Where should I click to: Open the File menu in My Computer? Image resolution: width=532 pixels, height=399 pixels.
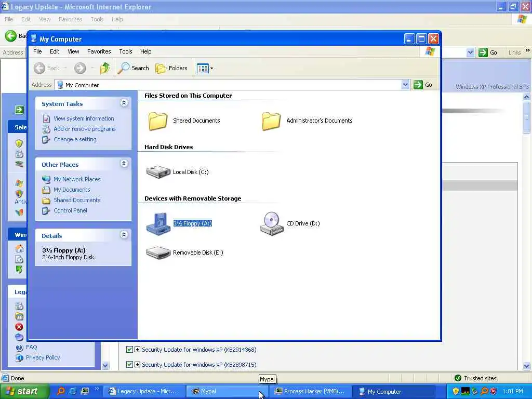[37, 51]
